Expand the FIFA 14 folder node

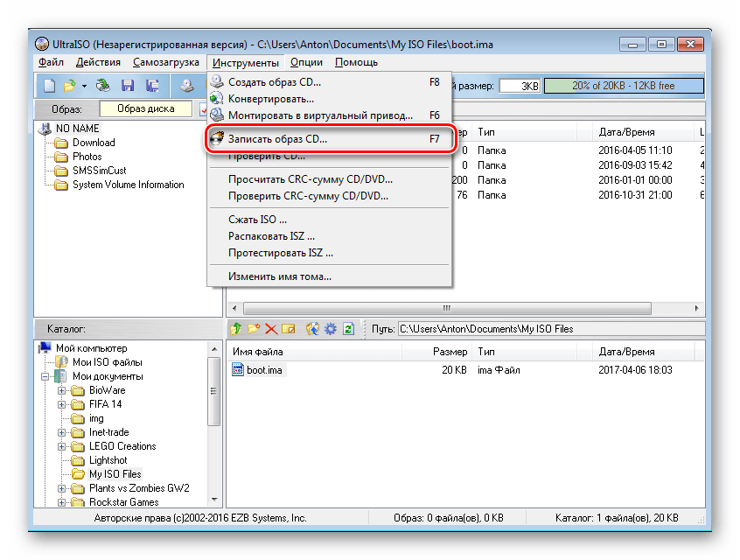point(61,404)
